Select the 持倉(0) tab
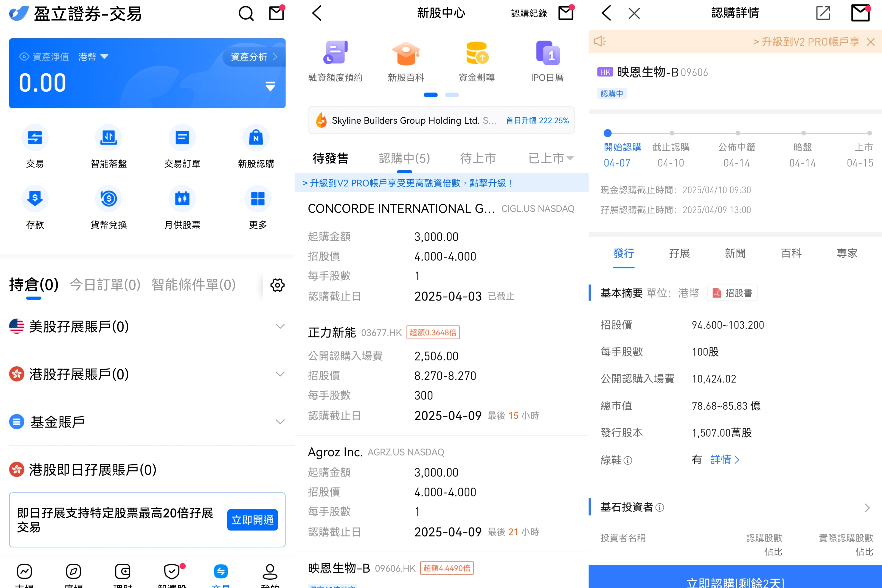This screenshot has width=882, height=588. point(34,285)
